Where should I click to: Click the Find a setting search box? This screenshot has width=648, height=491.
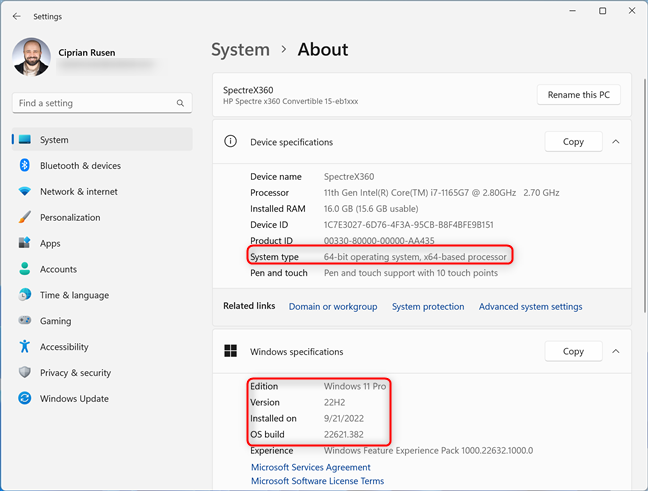point(95,103)
